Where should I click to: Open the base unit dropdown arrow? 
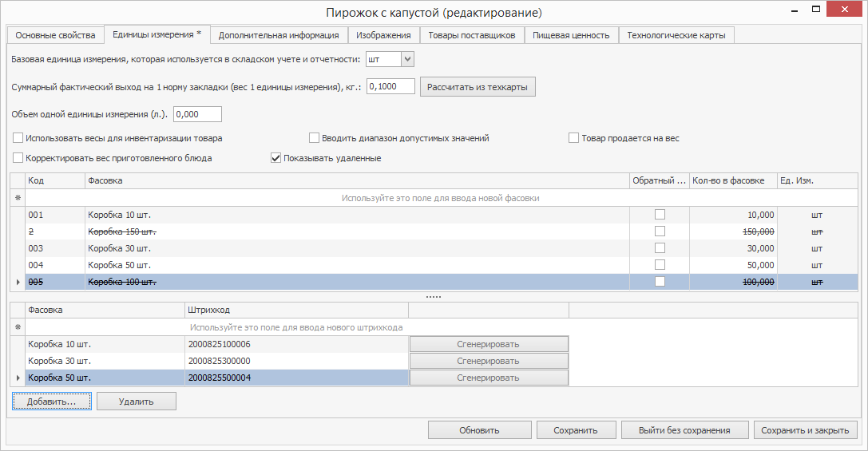tap(407, 60)
